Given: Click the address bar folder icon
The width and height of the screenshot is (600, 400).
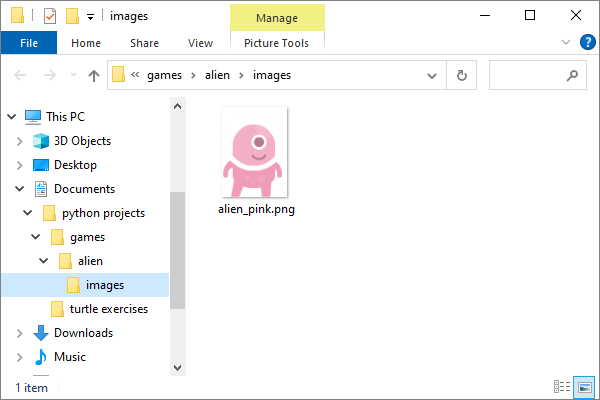Looking at the screenshot, I should coord(118,75).
